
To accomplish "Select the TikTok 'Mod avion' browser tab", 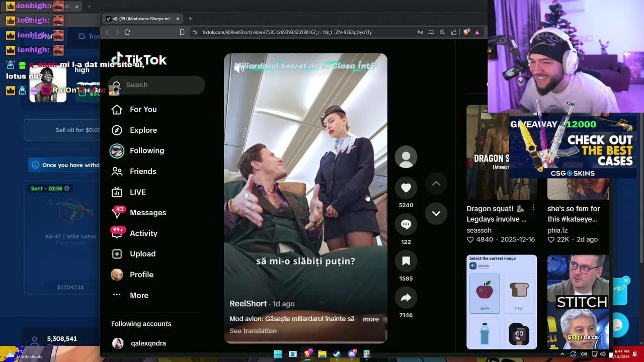I will [x=142, y=19].
